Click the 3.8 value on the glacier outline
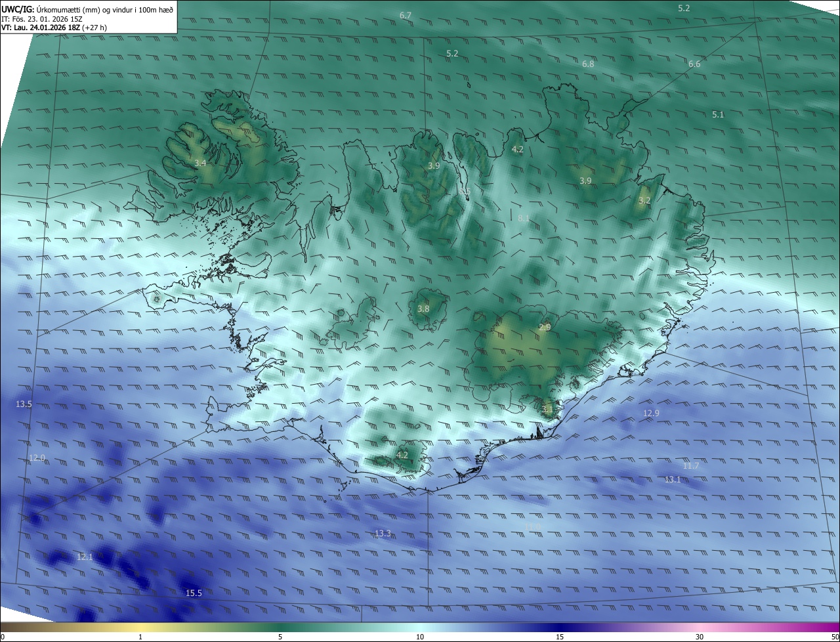This screenshot has width=840, height=642. (x=423, y=309)
